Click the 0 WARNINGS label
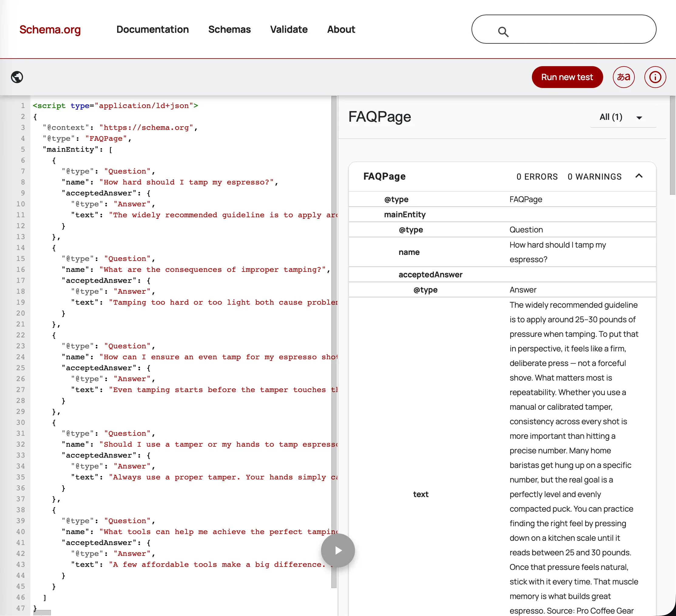This screenshot has width=676, height=616. pyautogui.click(x=594, y=177)
